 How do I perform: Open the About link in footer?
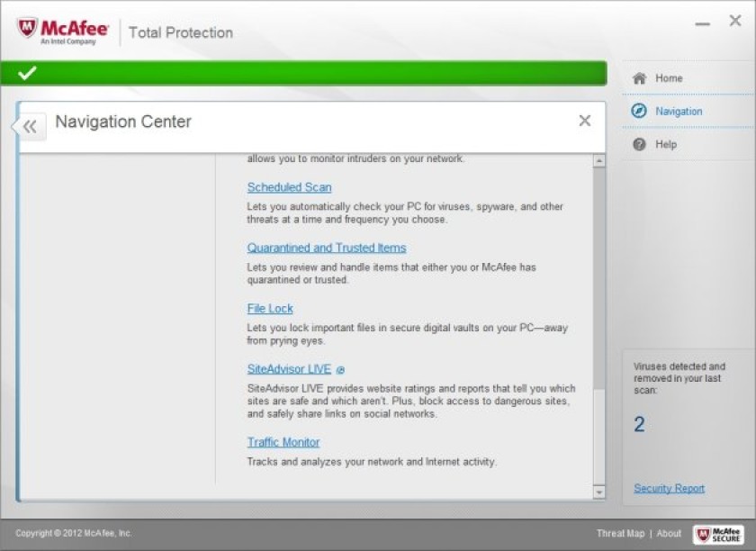669,533
